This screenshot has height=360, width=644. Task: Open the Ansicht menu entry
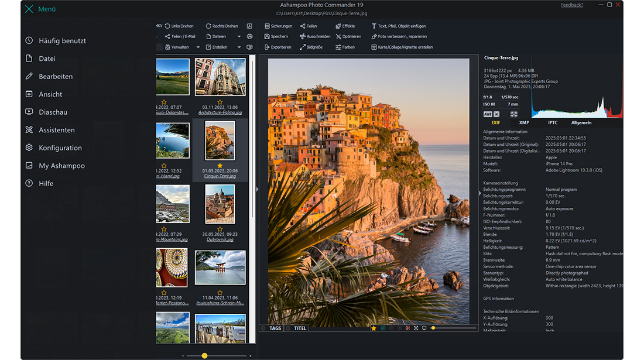(43, 94)
